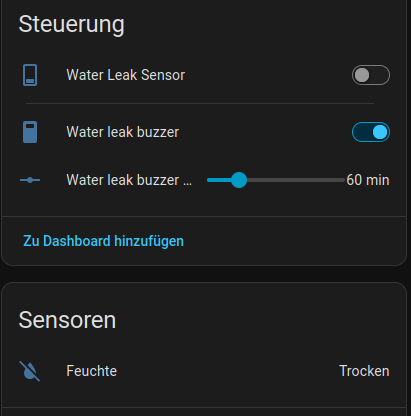The width and height of the screenshot is (411, 416).
Task: Open the truncated Water leak buzzer … entry
Action: click(x=129, y=180)
